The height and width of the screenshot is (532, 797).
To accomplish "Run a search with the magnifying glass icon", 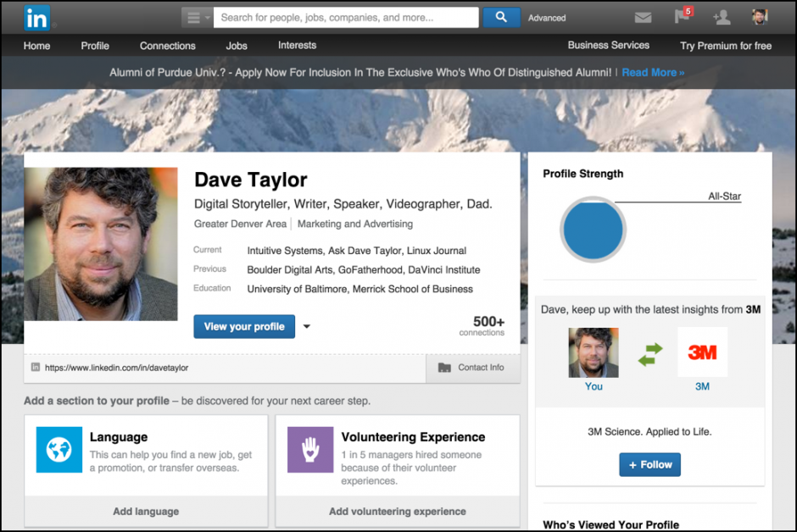I will click(x=503, y=17).
